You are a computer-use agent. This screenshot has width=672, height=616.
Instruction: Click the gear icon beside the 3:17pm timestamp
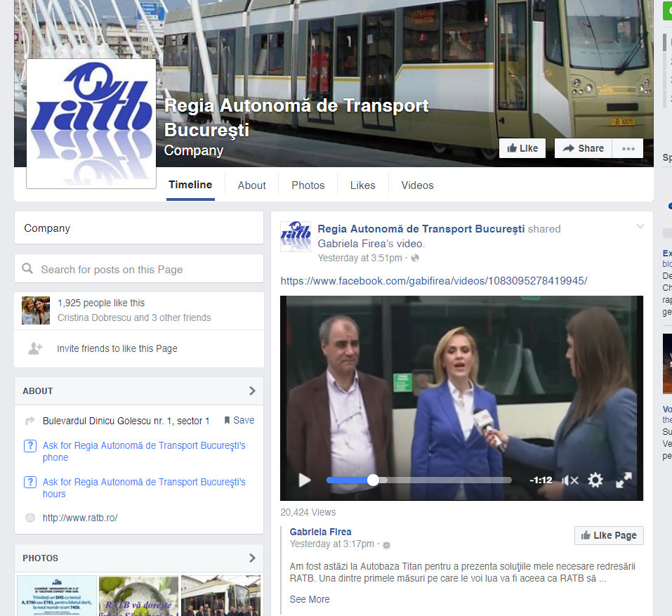386,545
